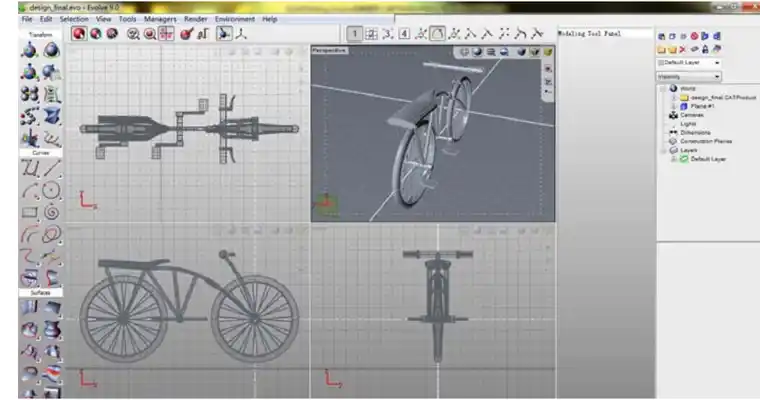
Task: Open the Visibility dropdown in world browser
Action: (689, 77)
